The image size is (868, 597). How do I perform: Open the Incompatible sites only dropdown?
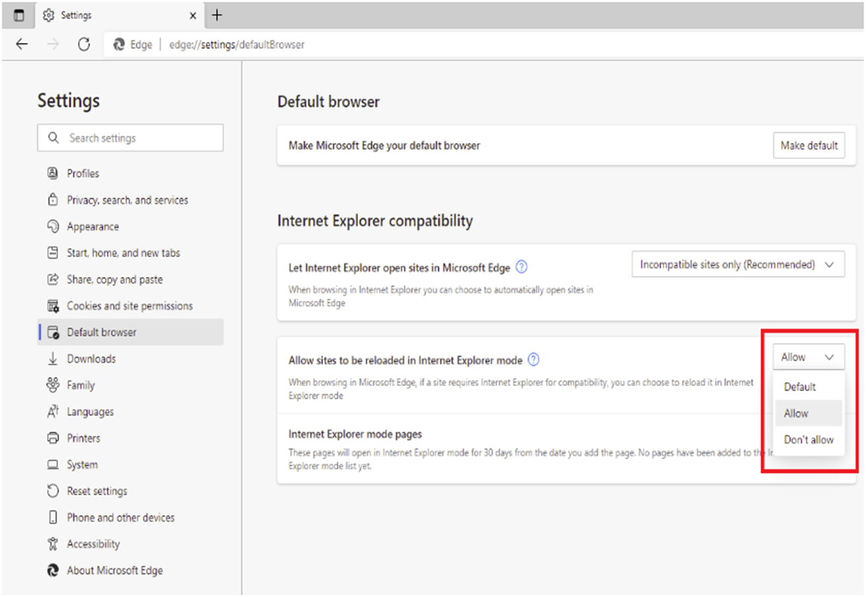pos(738,264)
